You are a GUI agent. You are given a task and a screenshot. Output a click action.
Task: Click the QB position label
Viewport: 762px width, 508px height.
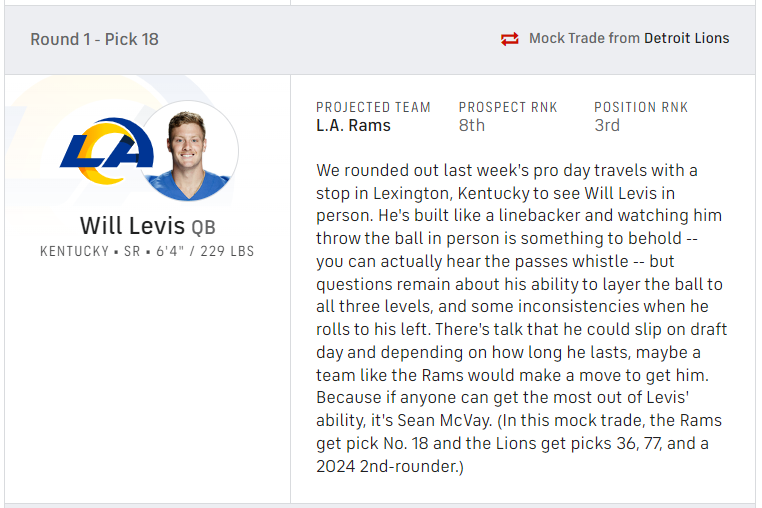tap(203, 226)
